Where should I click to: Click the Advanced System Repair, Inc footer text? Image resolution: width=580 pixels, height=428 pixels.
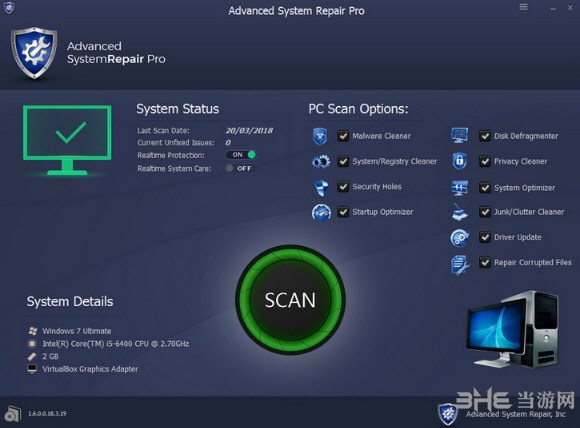516,414
